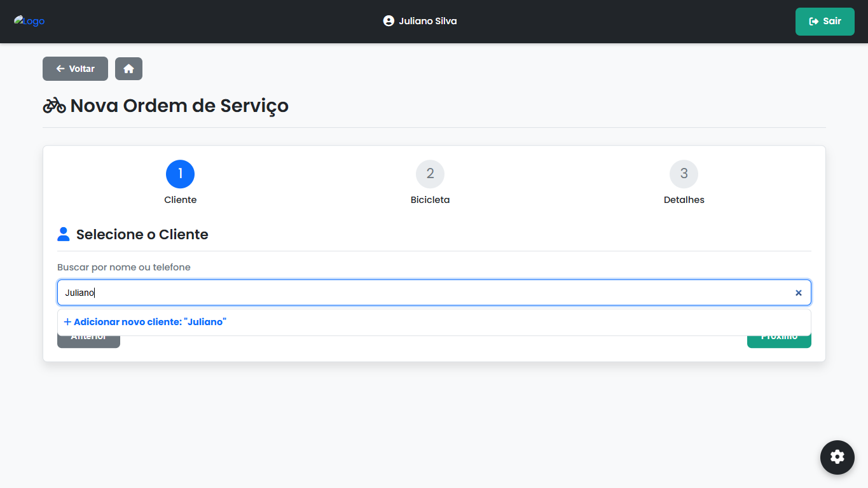Choose Adicionar novo cliente: "Juliano" suggestion
The image size is (868, 488).
point(434,322)
